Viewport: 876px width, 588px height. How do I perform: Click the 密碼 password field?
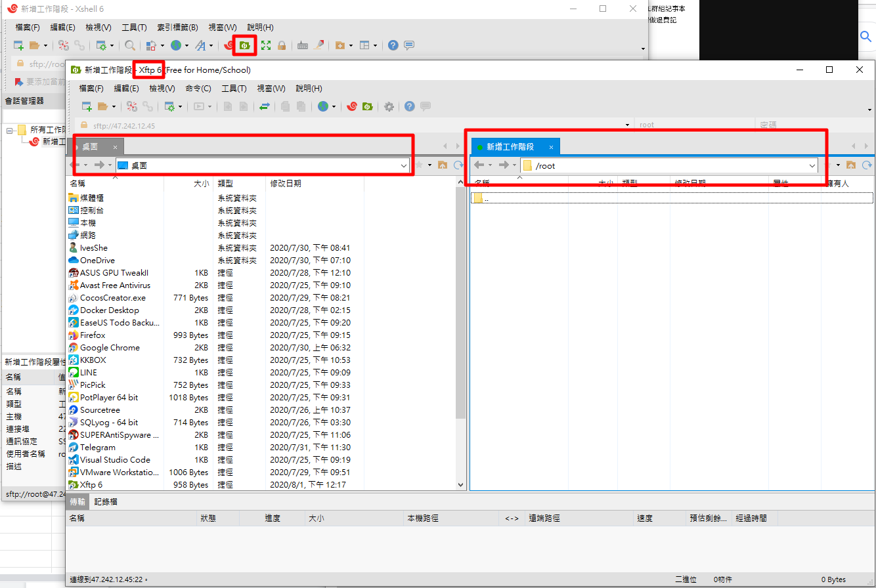pyautogui.click(x=814, y=125)
